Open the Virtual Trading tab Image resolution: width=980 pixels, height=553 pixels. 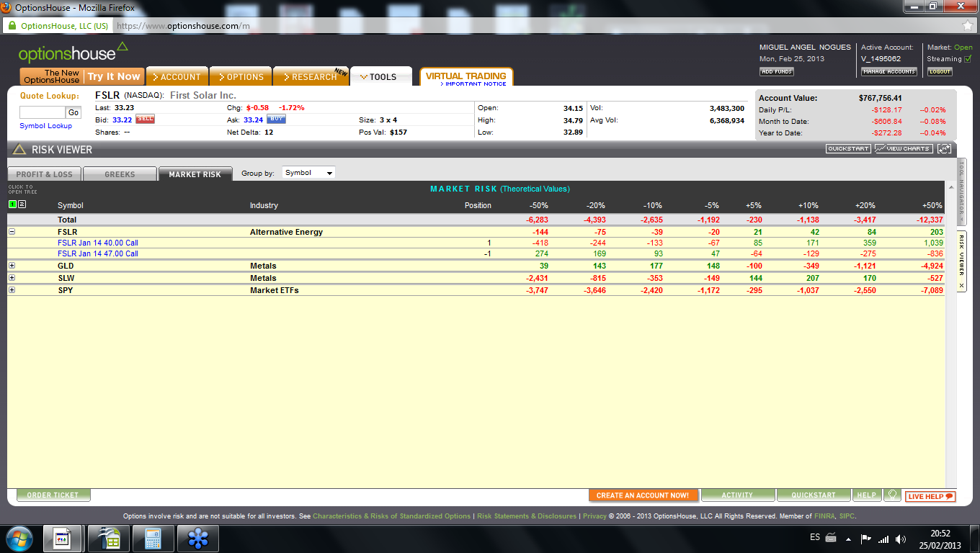466,77
